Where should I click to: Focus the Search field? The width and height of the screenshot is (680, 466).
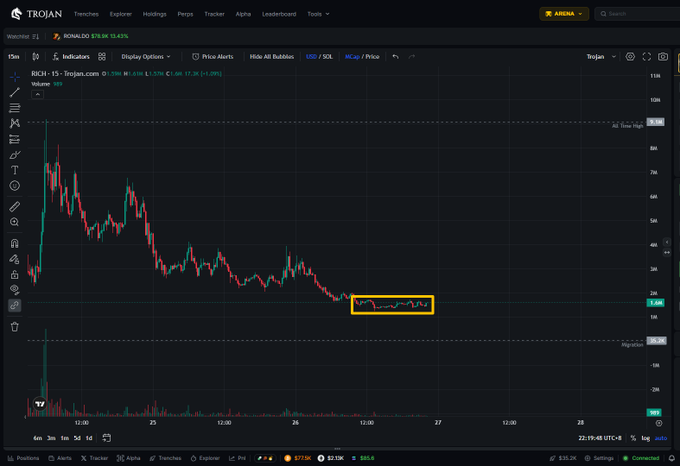tap(638, 14)
